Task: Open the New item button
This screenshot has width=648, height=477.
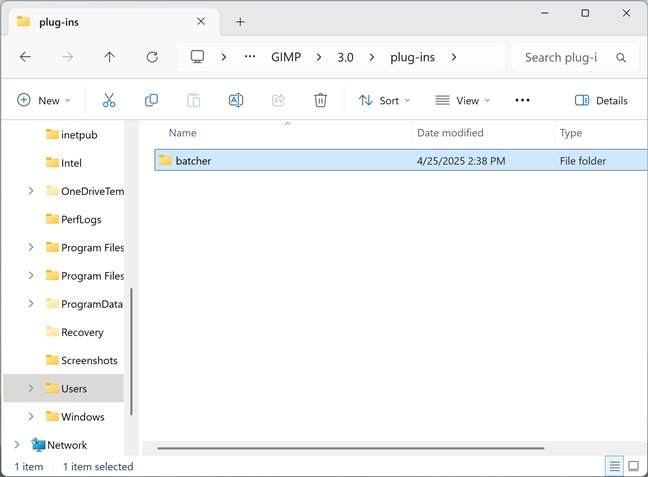Action: coord(44,100)
